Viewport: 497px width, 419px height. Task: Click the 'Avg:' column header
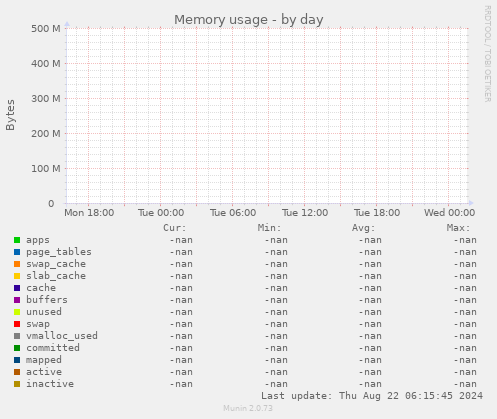click(x=363, y=228)
